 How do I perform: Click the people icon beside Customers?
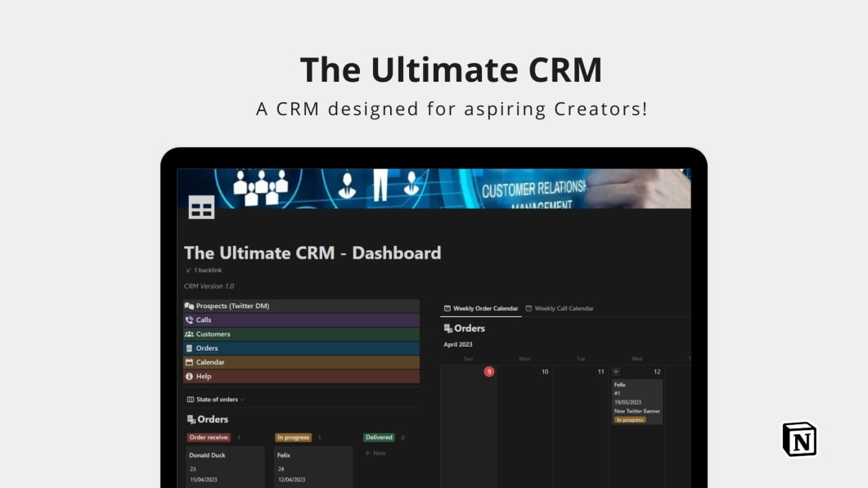pos(188,334)
